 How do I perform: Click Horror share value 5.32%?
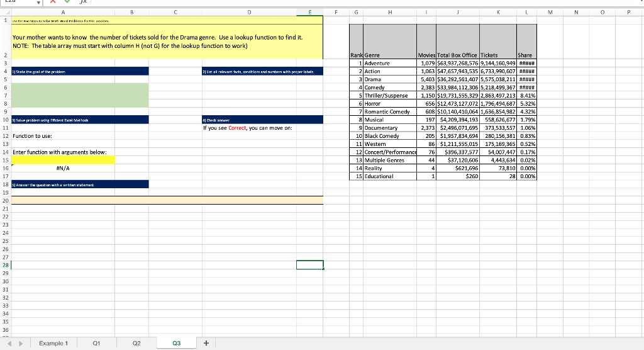tap(526, 104)
